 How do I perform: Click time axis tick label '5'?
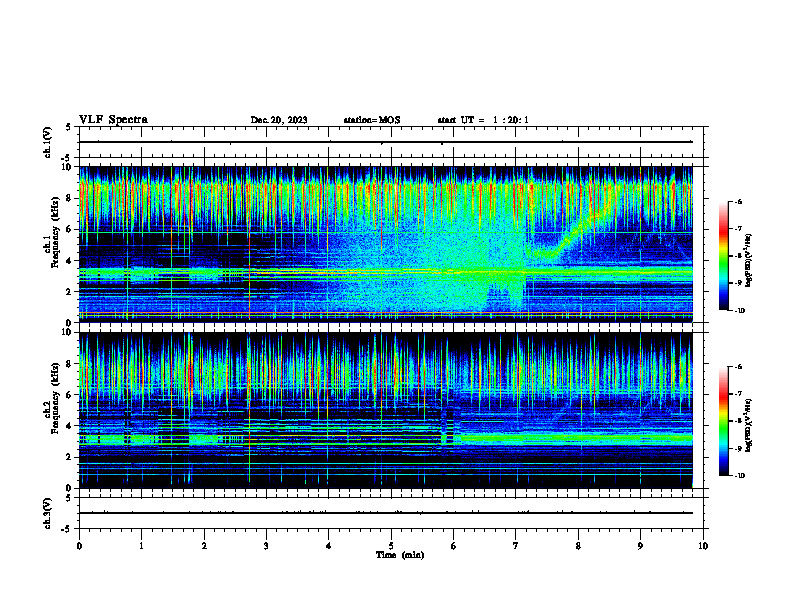point(391,546)
